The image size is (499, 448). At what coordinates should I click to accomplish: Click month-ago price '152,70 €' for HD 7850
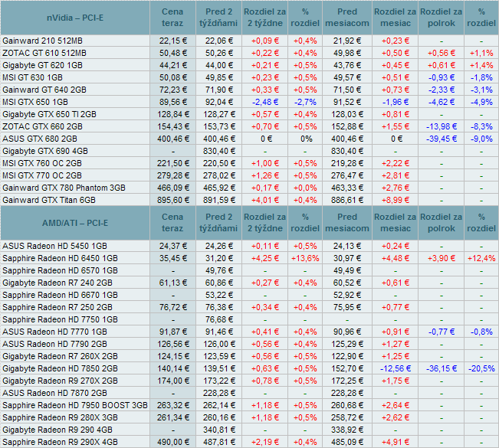pos(347,368)
